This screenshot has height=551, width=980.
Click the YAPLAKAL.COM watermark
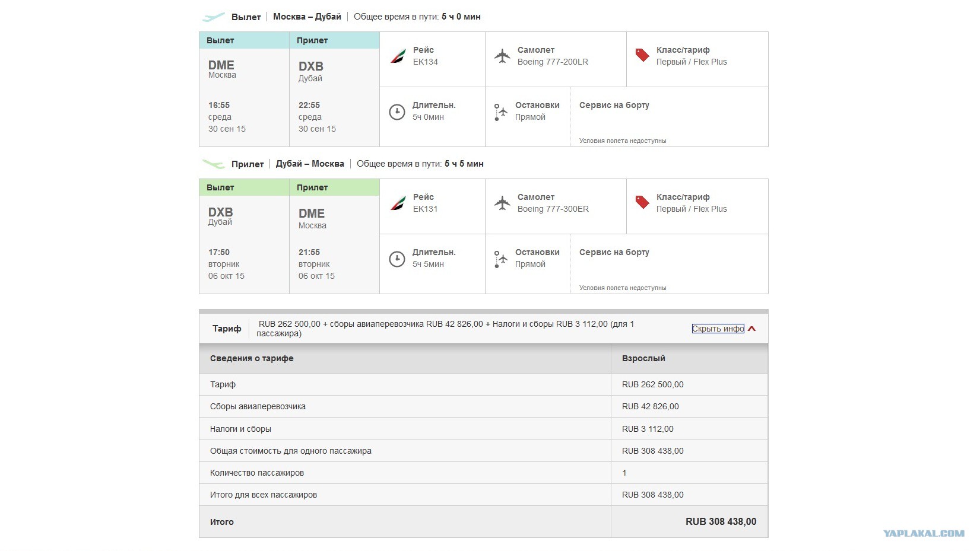(x=924, y=533)
